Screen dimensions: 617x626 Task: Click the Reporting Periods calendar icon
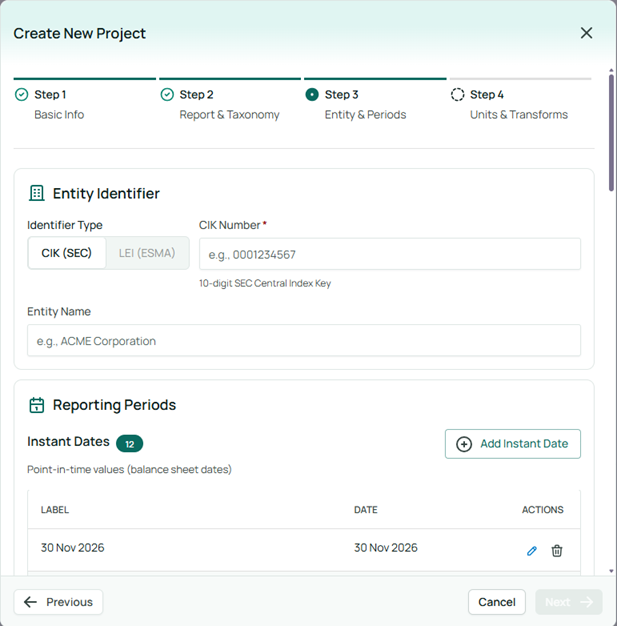click(37, 405)
